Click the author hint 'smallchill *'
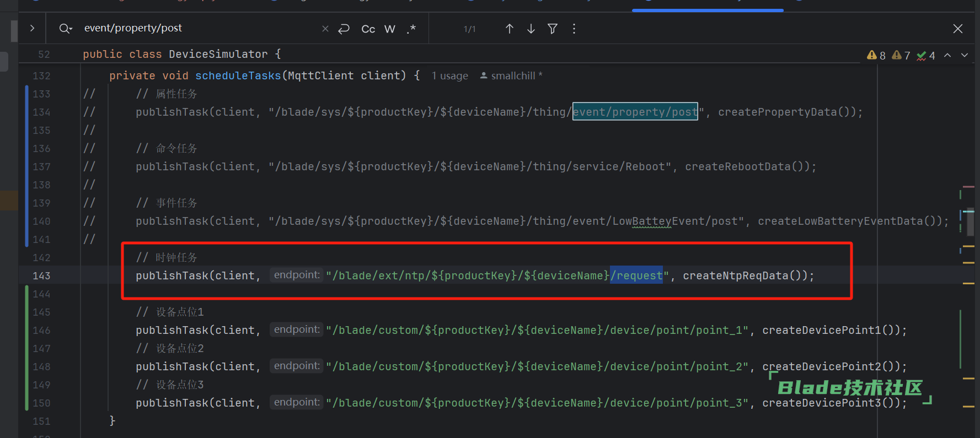Screen dimensions: 980x438 (512, 76)
